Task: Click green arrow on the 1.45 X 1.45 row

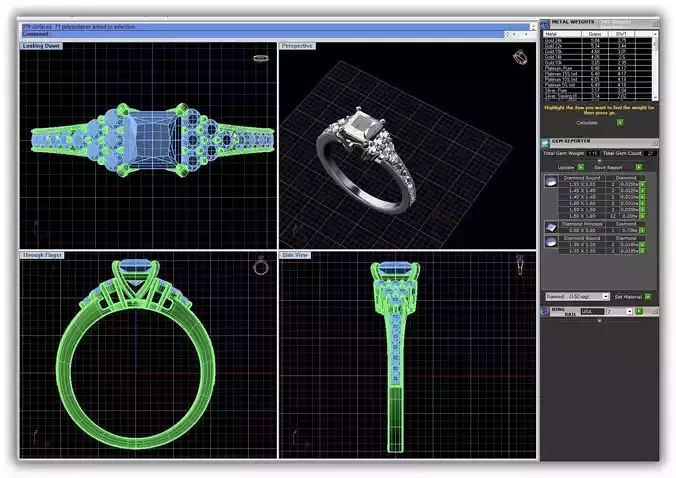Action: 642,191
